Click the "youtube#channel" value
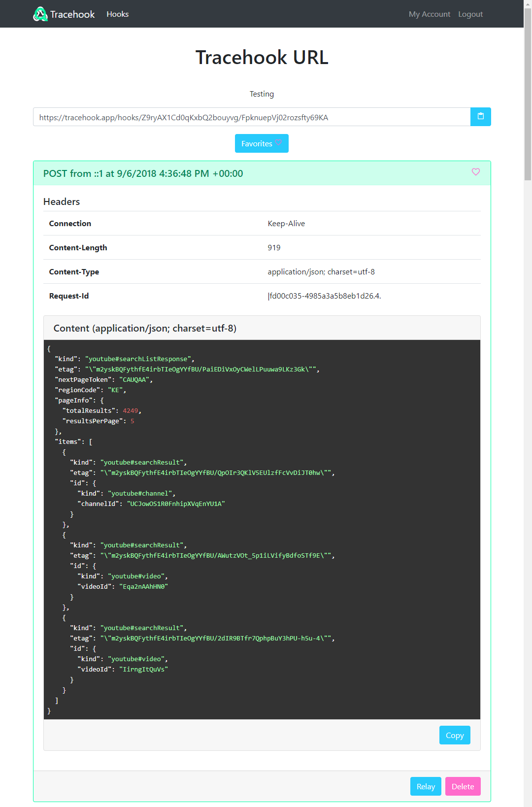The height and width of the screenshot is (807, 532). point(140,494)
